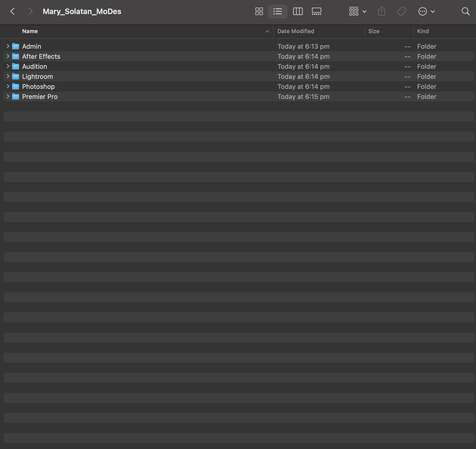Image resolution: width=476 pixels, height=449 pixels.
Task: Click After Effects' date 'Today at 6:14 pm'
Action: (303, 57)
